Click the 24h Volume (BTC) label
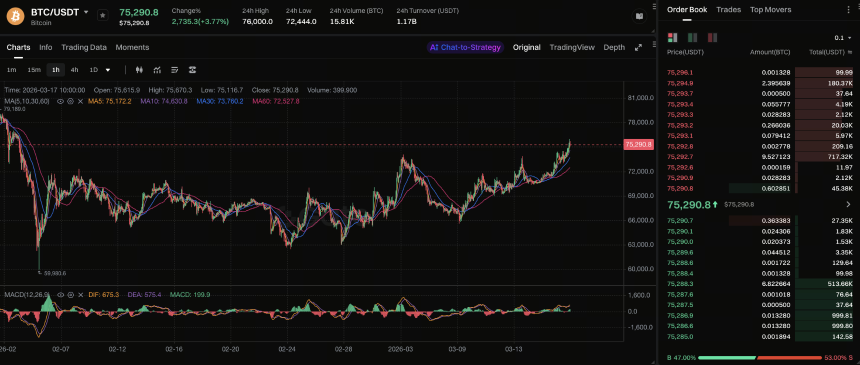860x365 pixels. tap(357, 10)
